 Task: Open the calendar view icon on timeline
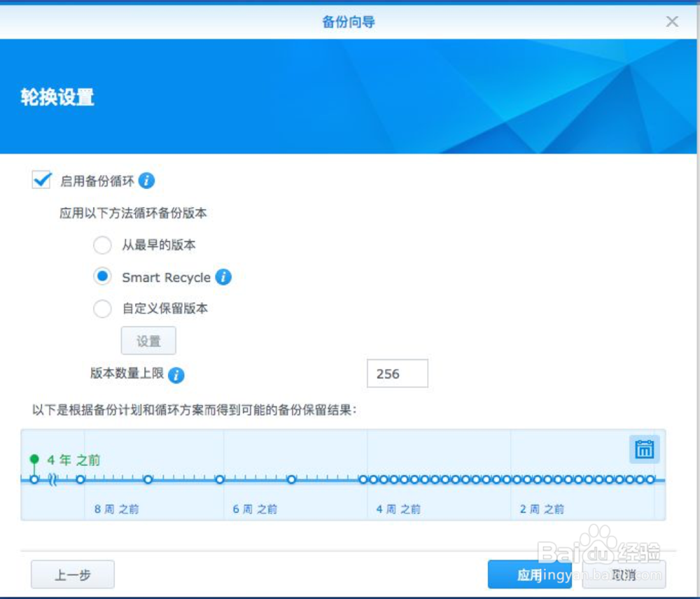point(644,449)
